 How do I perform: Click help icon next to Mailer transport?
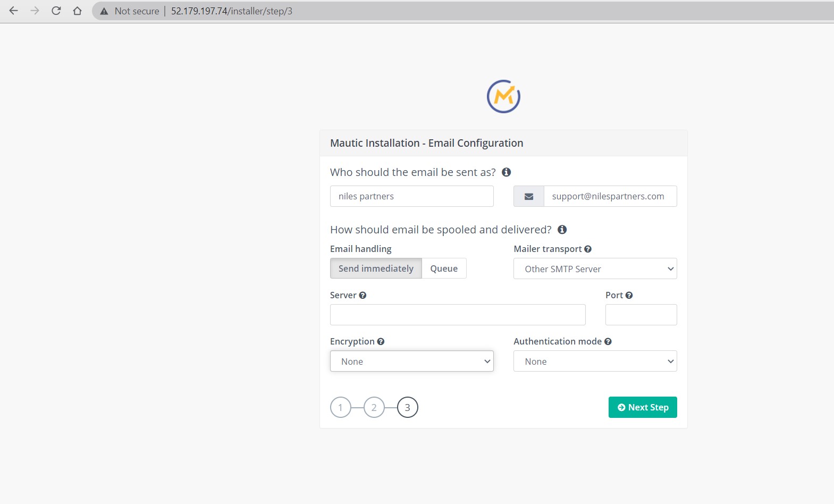pos(588,249)
